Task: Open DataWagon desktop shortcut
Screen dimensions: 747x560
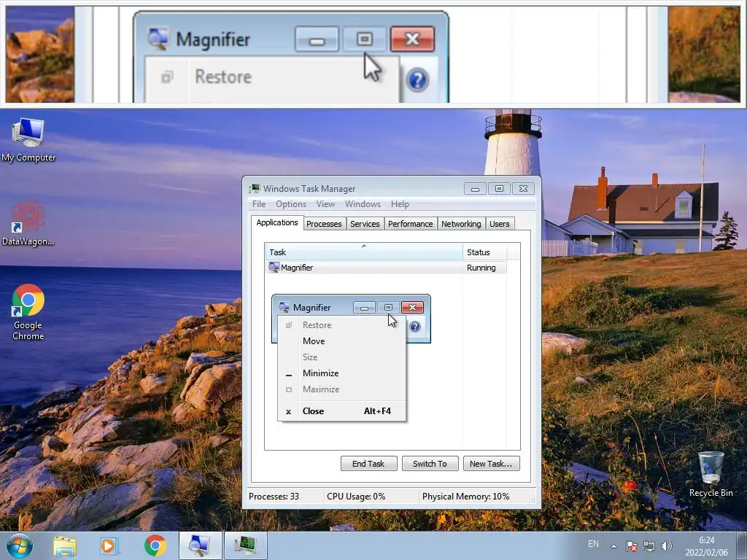Action: coord(28,224)
